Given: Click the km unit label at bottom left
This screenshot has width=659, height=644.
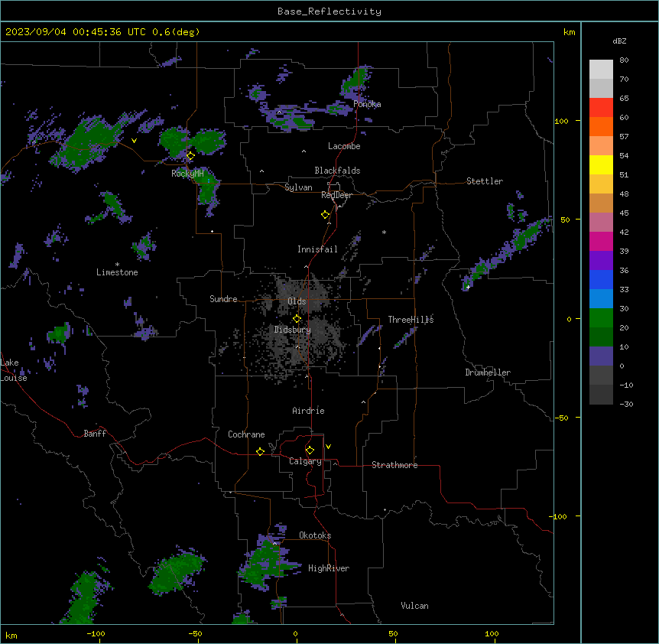Looking at the screenshot, I should click(x=11, y=635).
